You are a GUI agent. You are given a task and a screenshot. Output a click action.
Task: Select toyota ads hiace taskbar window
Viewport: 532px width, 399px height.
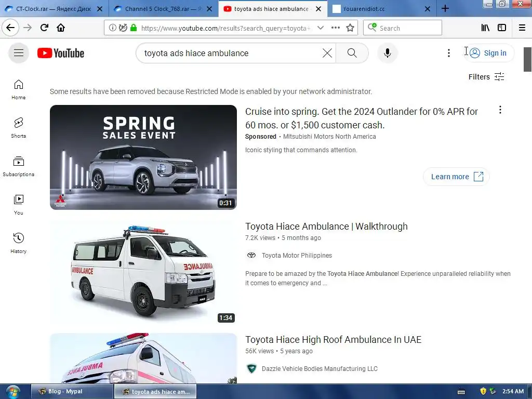tap(155, 391)
